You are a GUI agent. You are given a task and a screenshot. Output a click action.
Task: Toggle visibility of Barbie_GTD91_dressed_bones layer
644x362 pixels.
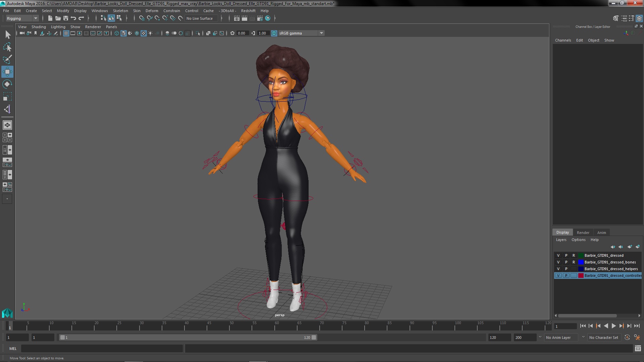tap(558, 262)
